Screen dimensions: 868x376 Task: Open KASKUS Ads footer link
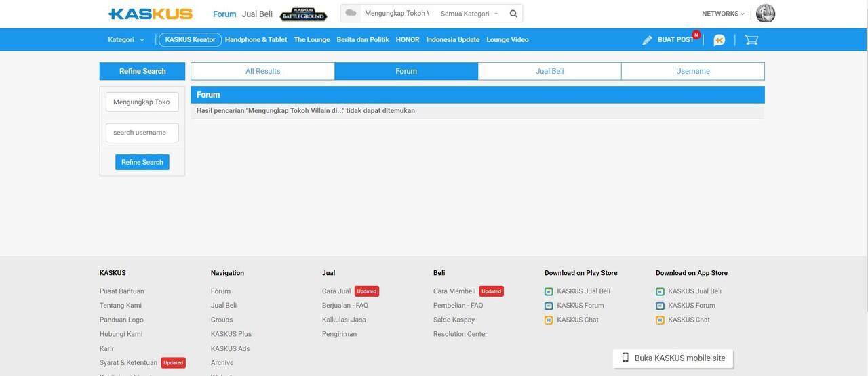pos(231,349)
